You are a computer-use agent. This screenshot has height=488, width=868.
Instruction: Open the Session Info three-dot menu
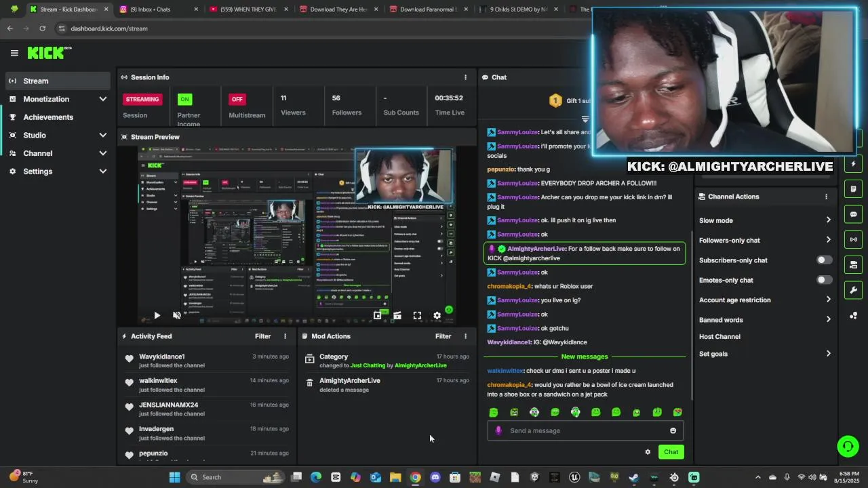click(x=465, y=77)
